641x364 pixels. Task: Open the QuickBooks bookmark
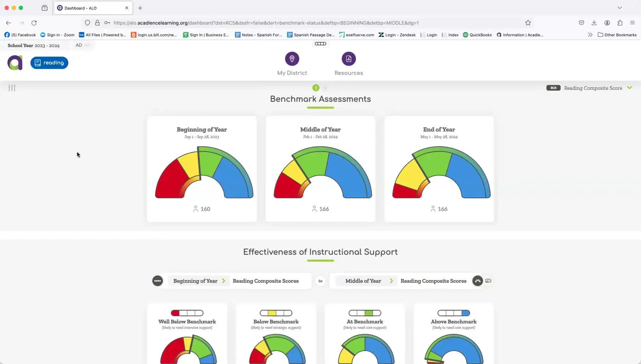click(x=477, y=35)
